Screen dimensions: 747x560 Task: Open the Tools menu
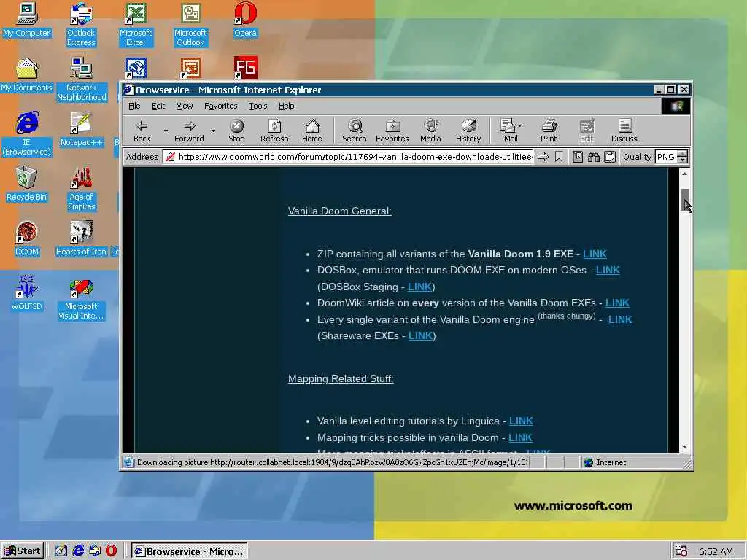click(258, 106)
